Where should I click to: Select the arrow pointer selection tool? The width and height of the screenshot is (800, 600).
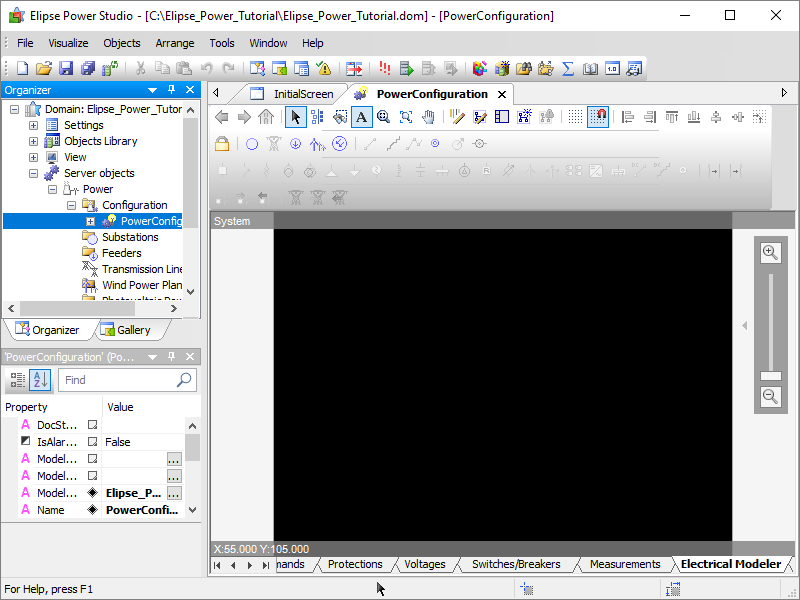tap(295, 117)
